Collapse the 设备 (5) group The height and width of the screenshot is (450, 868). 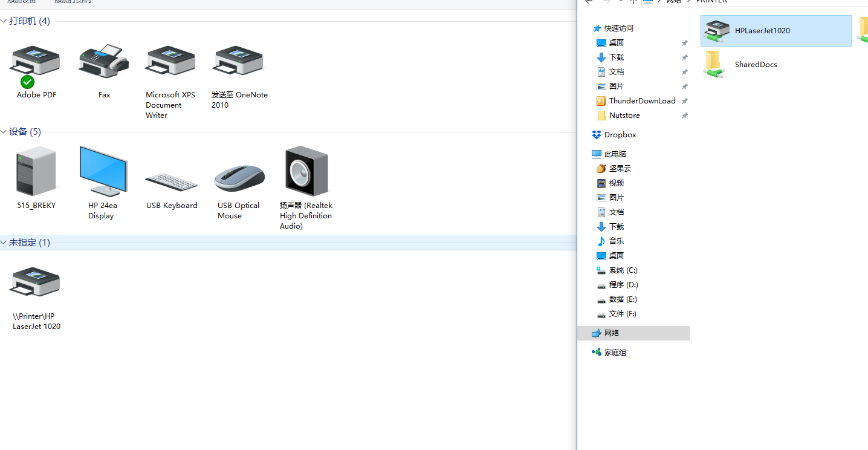coord(4,132)
